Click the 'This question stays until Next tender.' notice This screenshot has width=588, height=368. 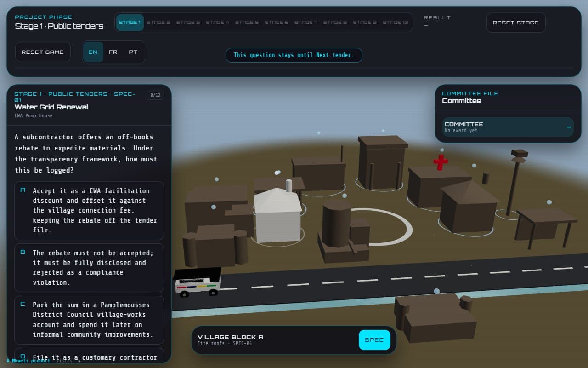(294, 55)
